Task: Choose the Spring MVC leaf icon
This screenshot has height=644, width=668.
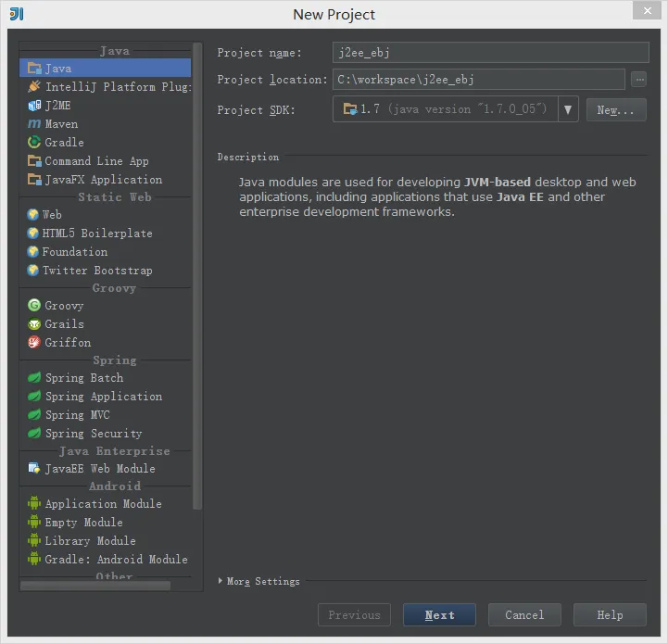Action: 34,415
